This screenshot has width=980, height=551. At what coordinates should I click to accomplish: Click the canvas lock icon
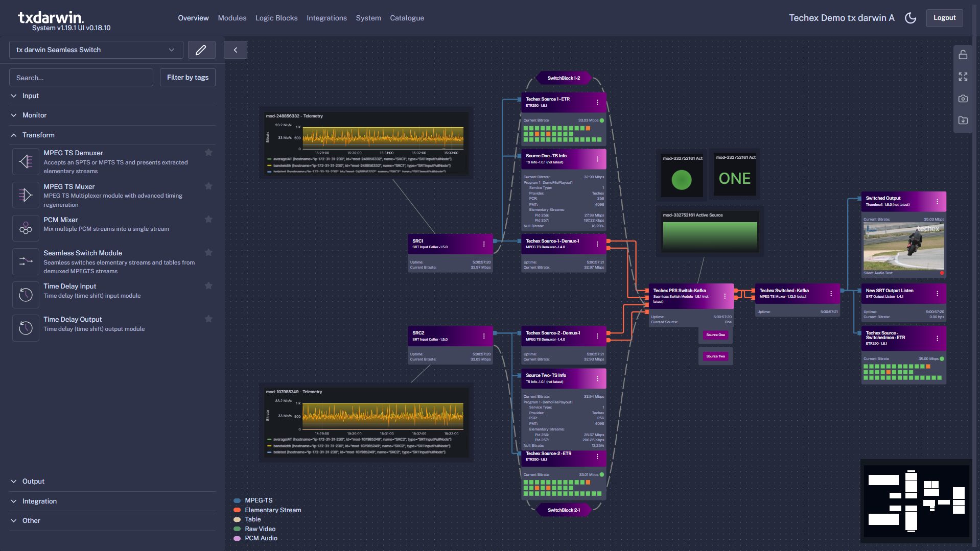[x=963, y=55]
